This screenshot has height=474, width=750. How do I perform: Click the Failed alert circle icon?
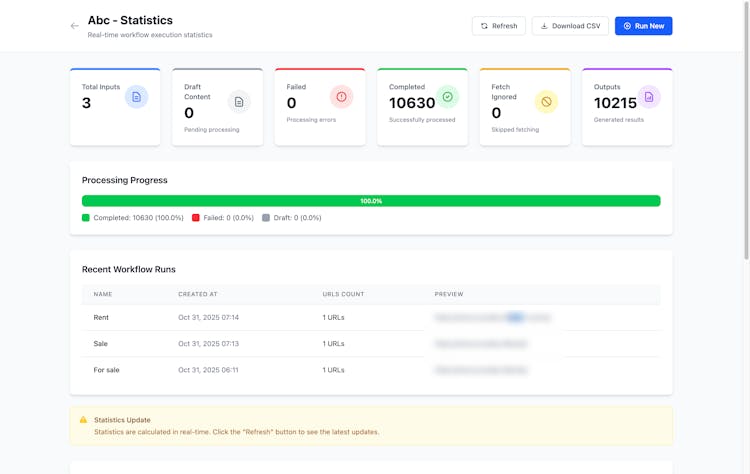pyautogui.click(x=341, y=97)
